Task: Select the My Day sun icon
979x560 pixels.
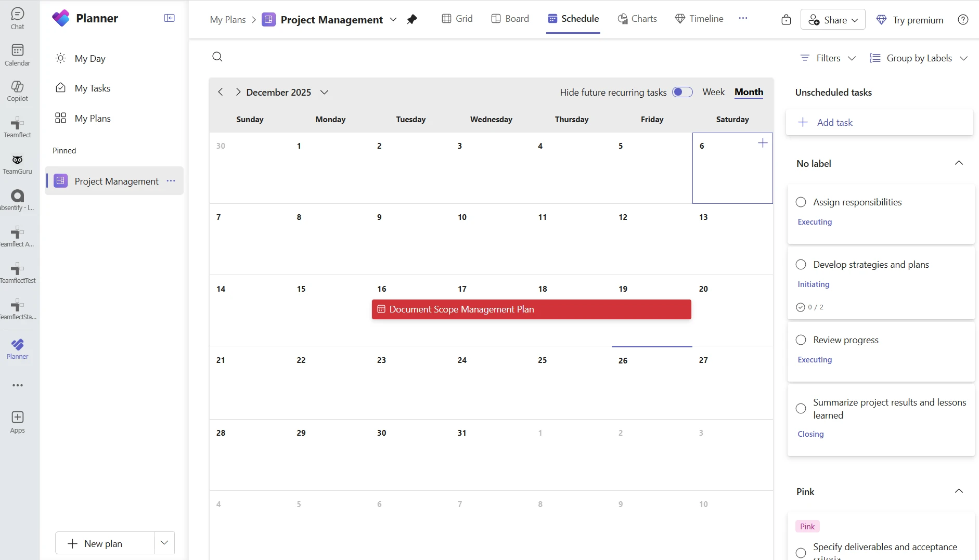Action: pos(60,58)
